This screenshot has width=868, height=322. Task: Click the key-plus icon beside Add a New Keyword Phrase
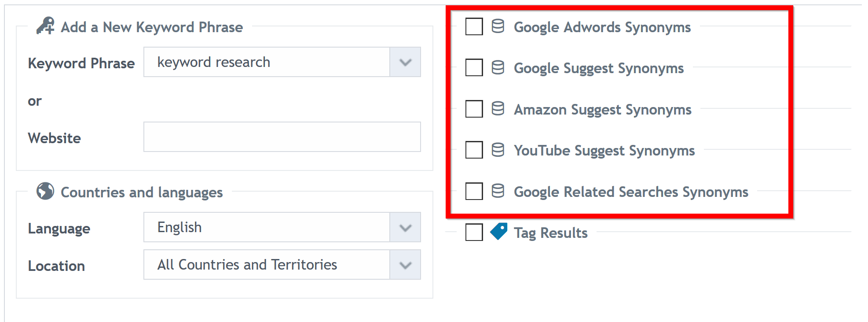(x=45, y=26)
